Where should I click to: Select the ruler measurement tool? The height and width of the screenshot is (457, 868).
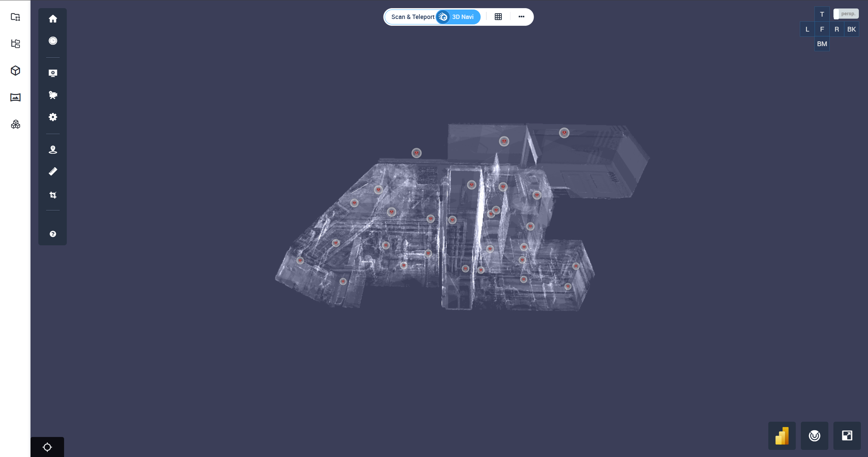53,171
